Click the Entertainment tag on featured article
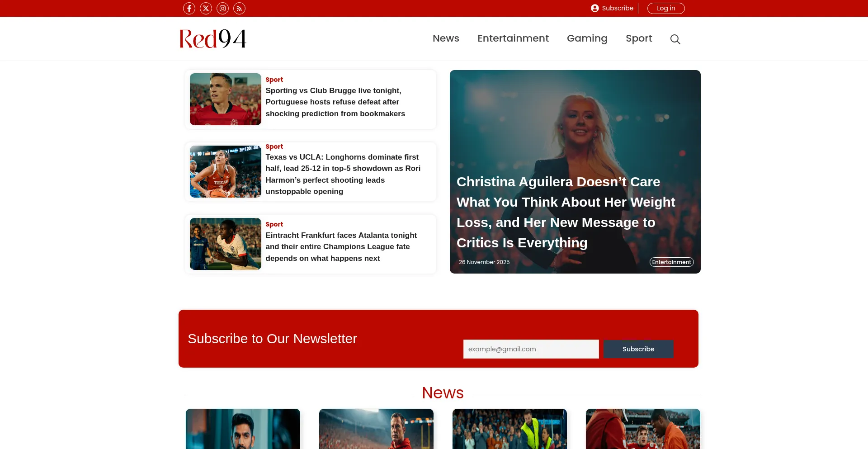Screen dimensions: 868x449 coord(672,262)
